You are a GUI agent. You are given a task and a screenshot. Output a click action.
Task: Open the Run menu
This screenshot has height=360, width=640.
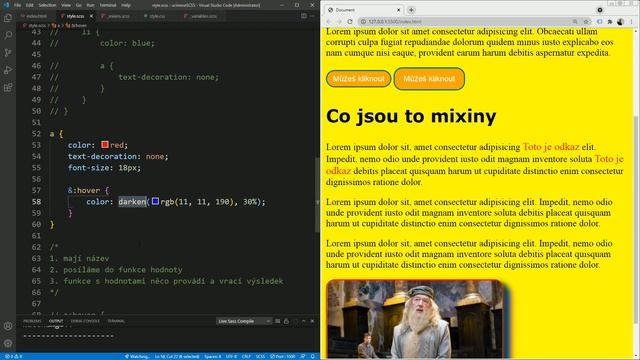point(90,5)
